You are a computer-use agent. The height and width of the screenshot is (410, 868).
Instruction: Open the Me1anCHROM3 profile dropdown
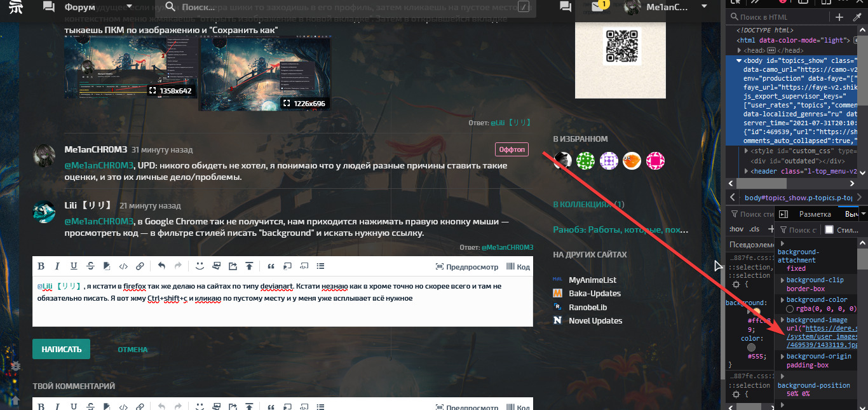704,7
